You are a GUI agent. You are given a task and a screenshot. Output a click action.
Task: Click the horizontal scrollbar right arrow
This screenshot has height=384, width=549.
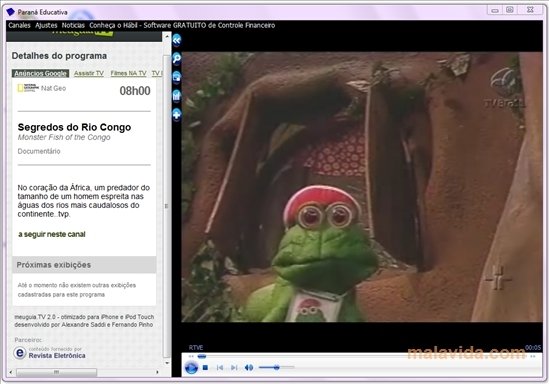pos(158,372)
